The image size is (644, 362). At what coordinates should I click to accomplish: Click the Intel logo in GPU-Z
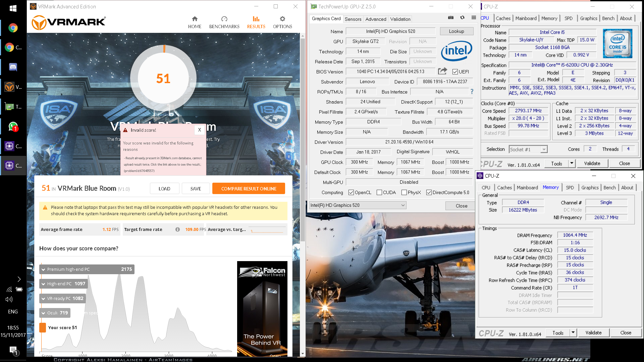click(456, 51)
